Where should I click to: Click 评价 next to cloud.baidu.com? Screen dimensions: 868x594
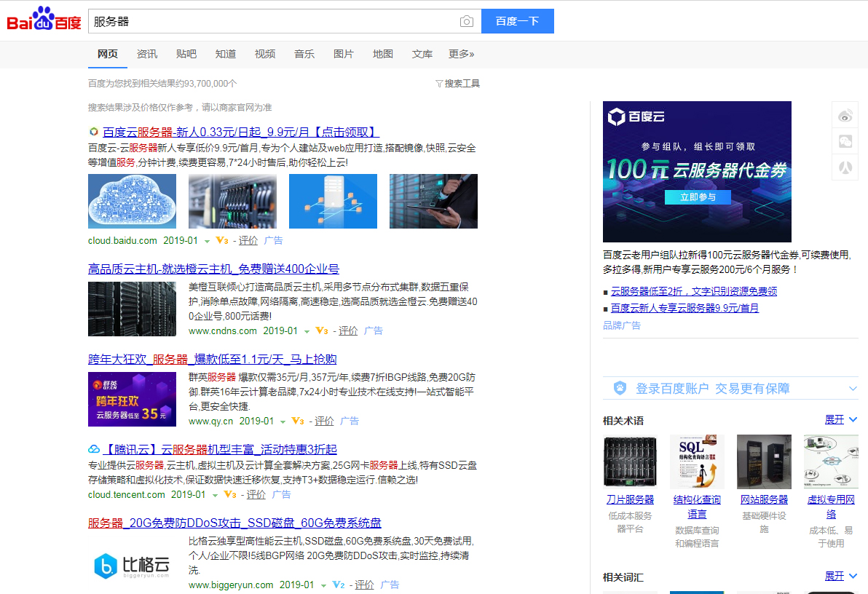point(248,241)
